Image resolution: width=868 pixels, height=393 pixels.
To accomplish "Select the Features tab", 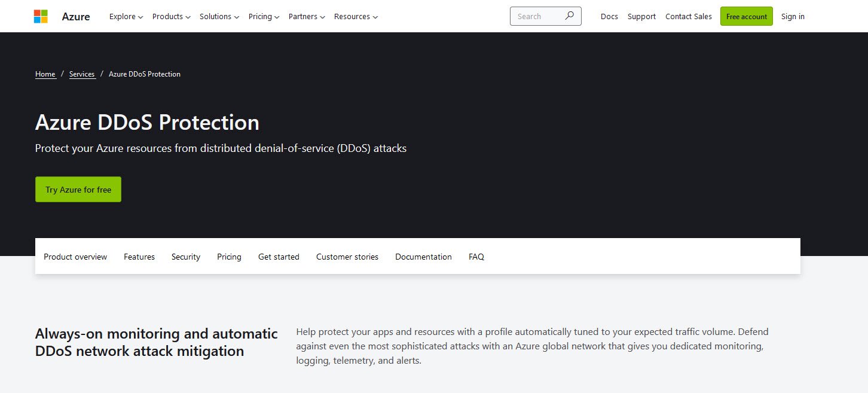I will tap(139, 257).
